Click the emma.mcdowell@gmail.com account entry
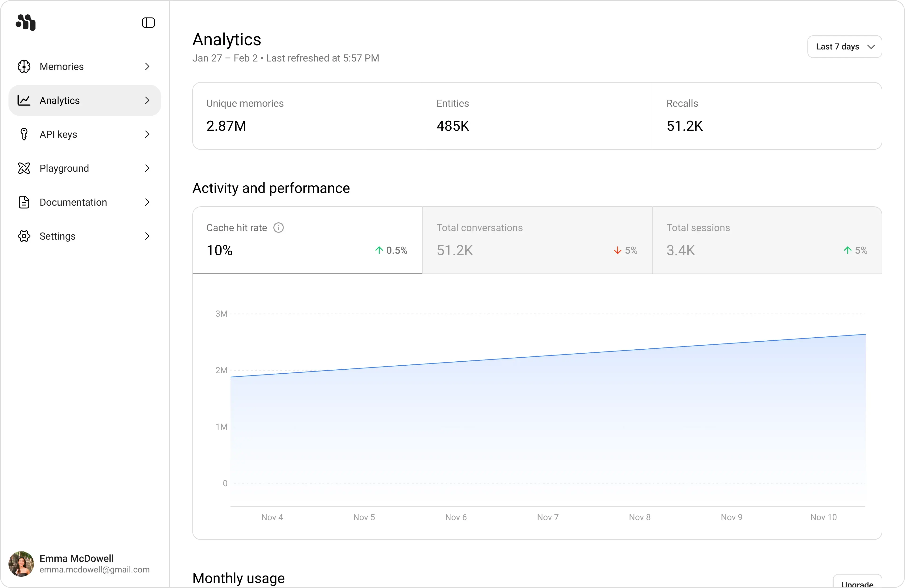 point(94,569)
